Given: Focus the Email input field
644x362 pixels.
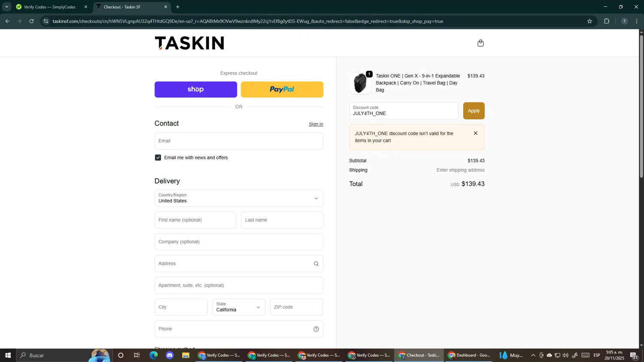Looking at the screenshot, I should click(x=239, y=141).
